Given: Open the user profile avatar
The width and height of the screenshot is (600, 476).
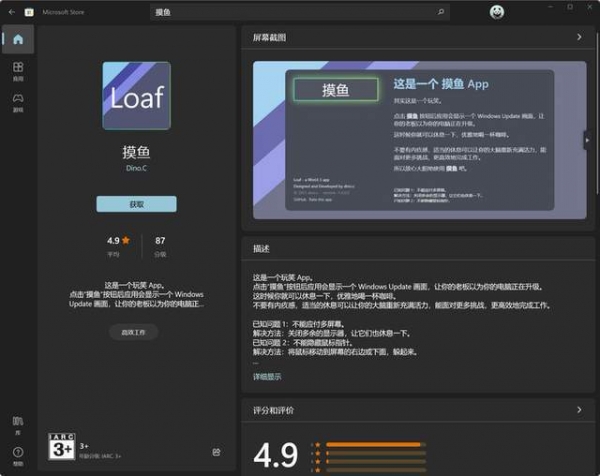Looking at the screenshot, I should point(497,11).
